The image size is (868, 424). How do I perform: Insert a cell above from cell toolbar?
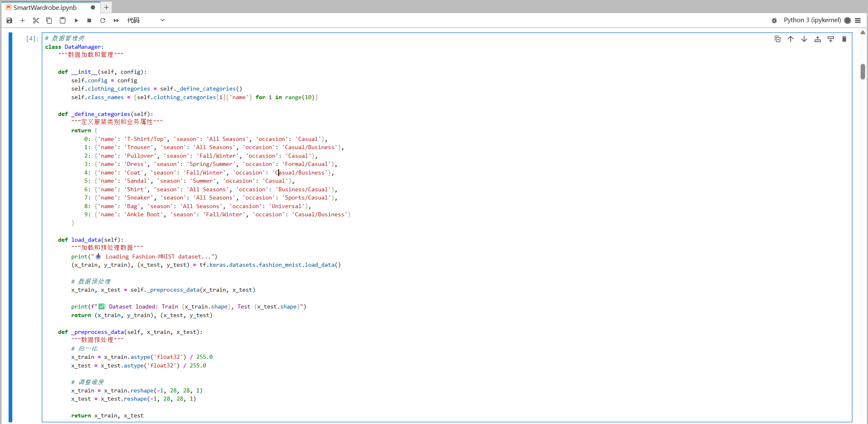tap(818, 39)
